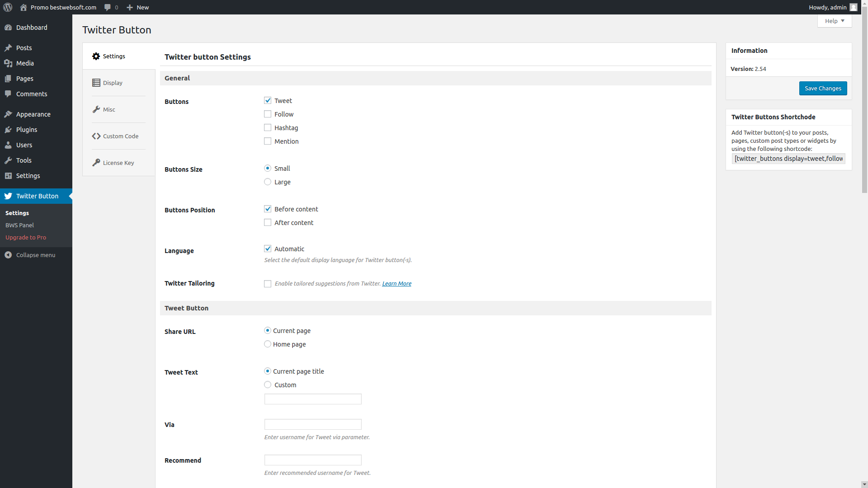Viewport: 868px width, 488px height.
Task: Select the Large buttons size radio
Action: coord(268,182)
